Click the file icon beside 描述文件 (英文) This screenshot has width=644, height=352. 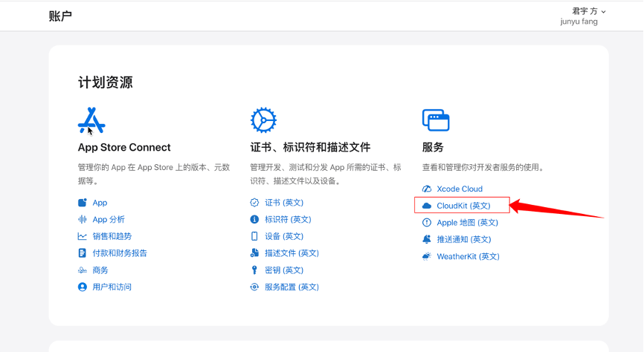[254, 253]
